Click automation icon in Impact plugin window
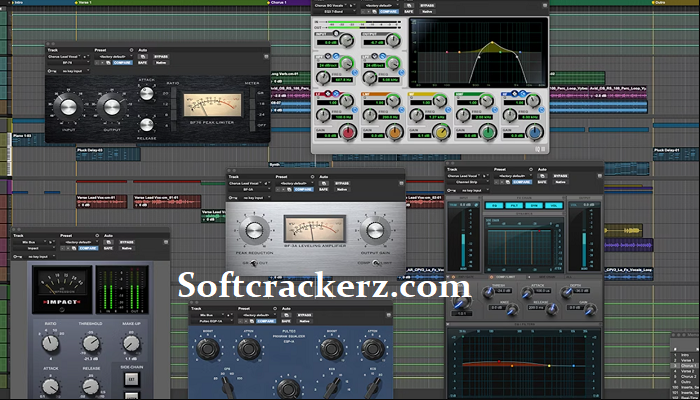This screenshot has width=700, height=400. pos(109,242)
